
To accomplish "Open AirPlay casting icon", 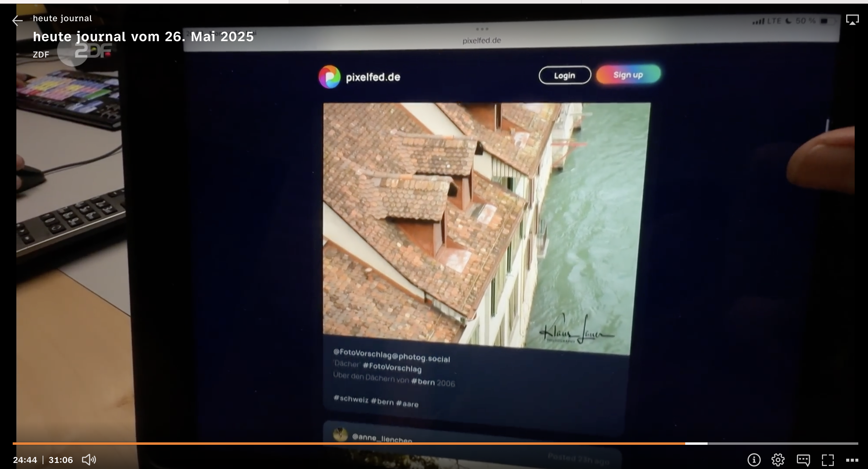I will tap(852, 20).
